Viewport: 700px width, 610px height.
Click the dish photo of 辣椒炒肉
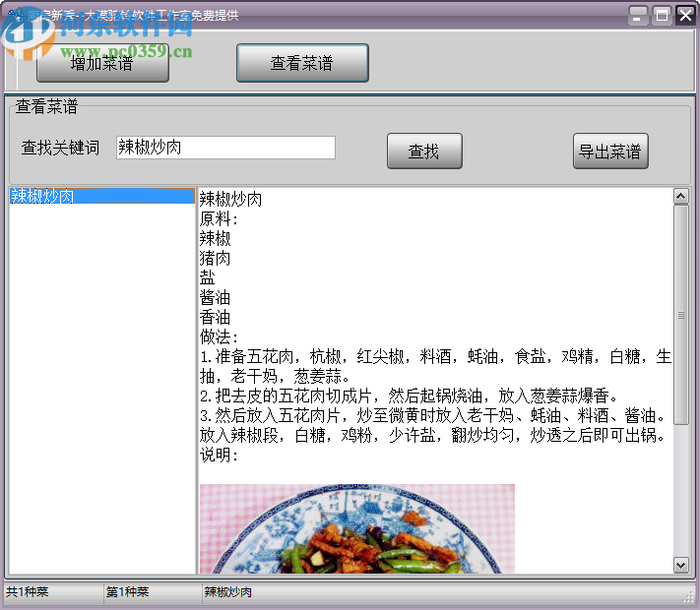357,528
